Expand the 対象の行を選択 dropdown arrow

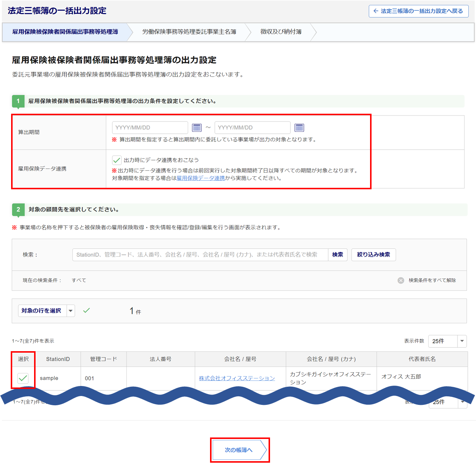[x=71, y=311]
